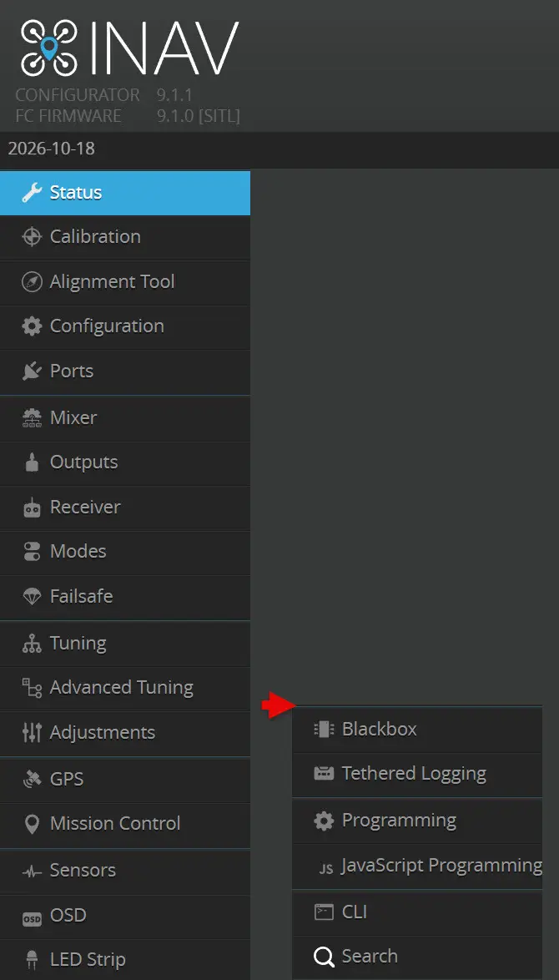559x980 pixels.
Task: Click the map pin icon beside Mission Control
Action: [x=31, y=824]
